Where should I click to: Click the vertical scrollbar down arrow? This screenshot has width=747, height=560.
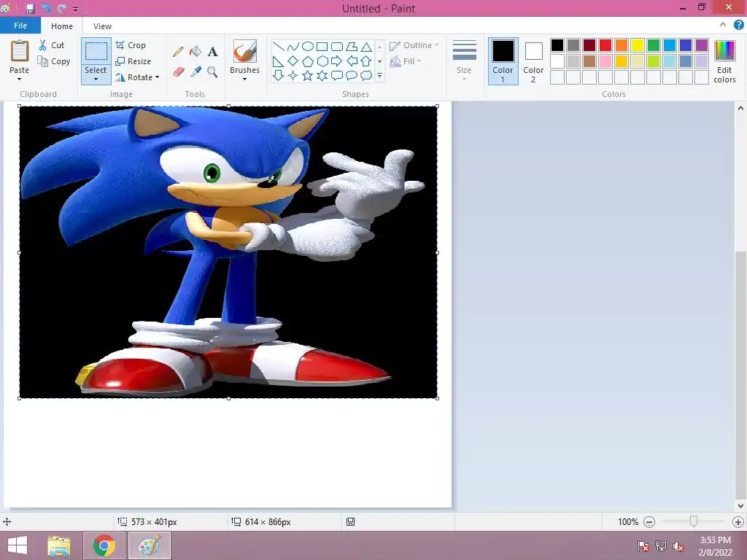tap(740, 506)
